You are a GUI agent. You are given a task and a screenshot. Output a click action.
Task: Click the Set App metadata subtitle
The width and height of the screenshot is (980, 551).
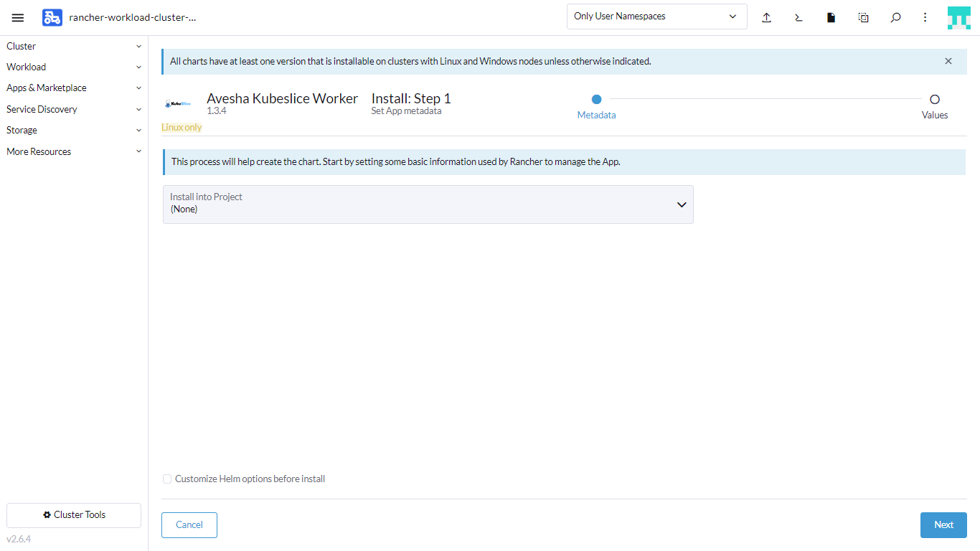point(406,111)
